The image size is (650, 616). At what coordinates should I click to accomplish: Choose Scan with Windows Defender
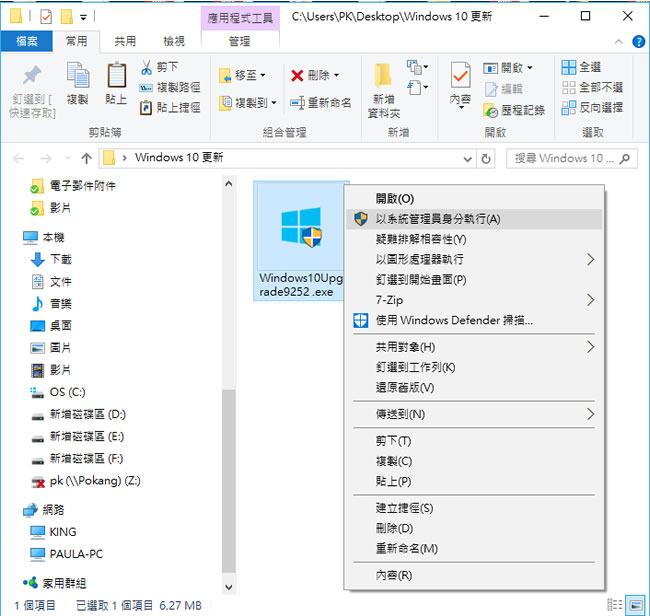474,320
